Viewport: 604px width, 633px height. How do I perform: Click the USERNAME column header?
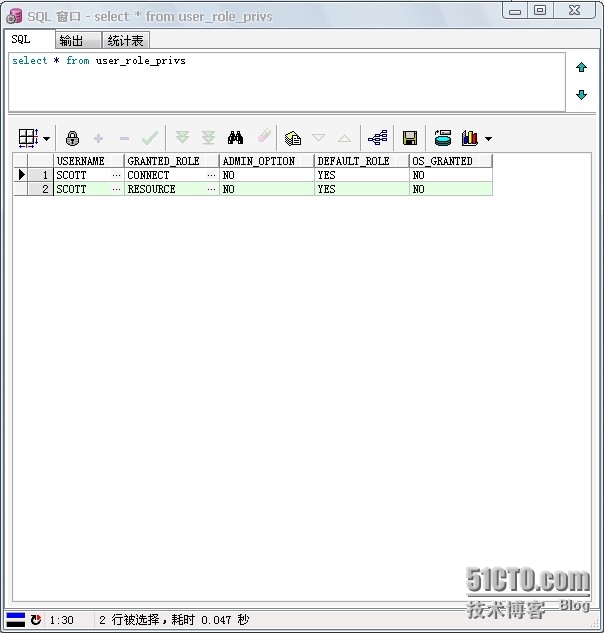[88, 161]
